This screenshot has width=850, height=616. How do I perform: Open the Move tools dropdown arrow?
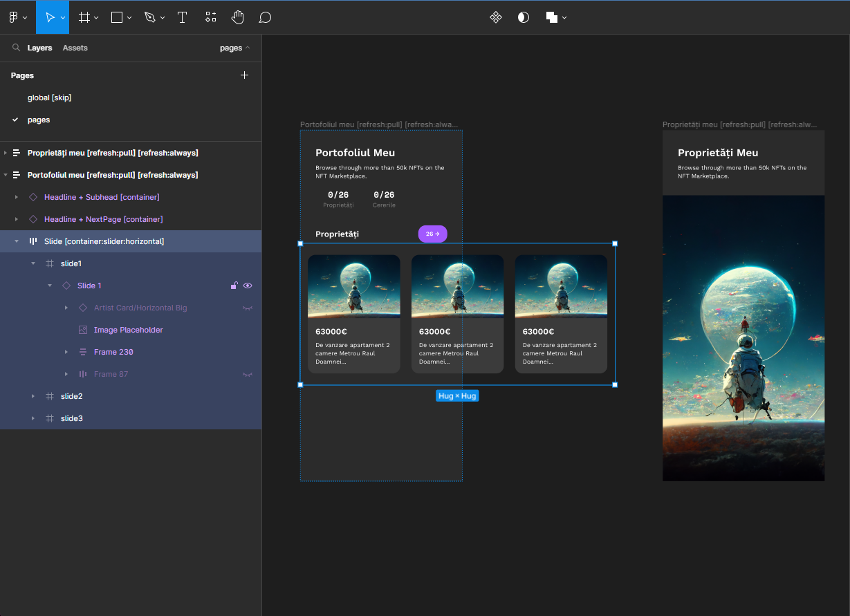coord(63,17)
